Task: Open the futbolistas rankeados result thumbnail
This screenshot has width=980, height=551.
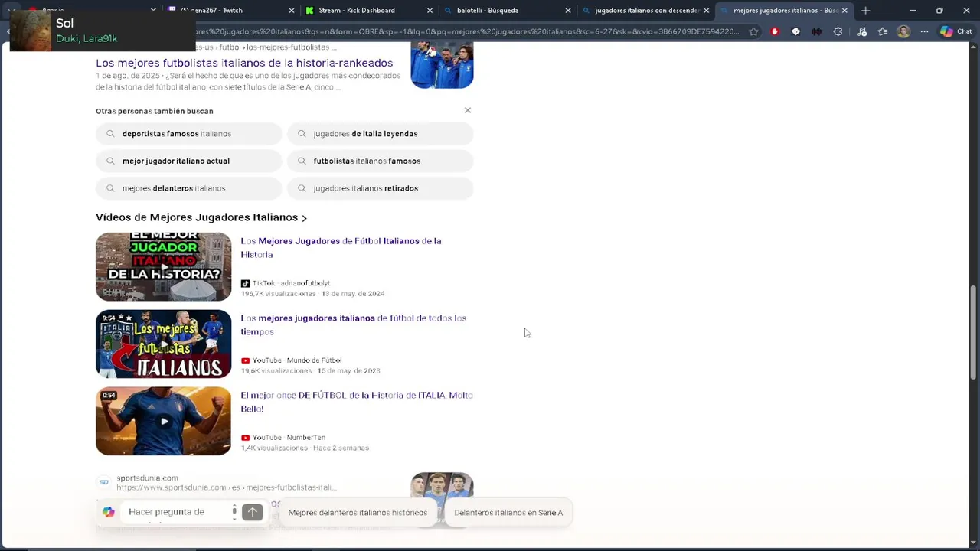Action: click(x=442, y=65)
